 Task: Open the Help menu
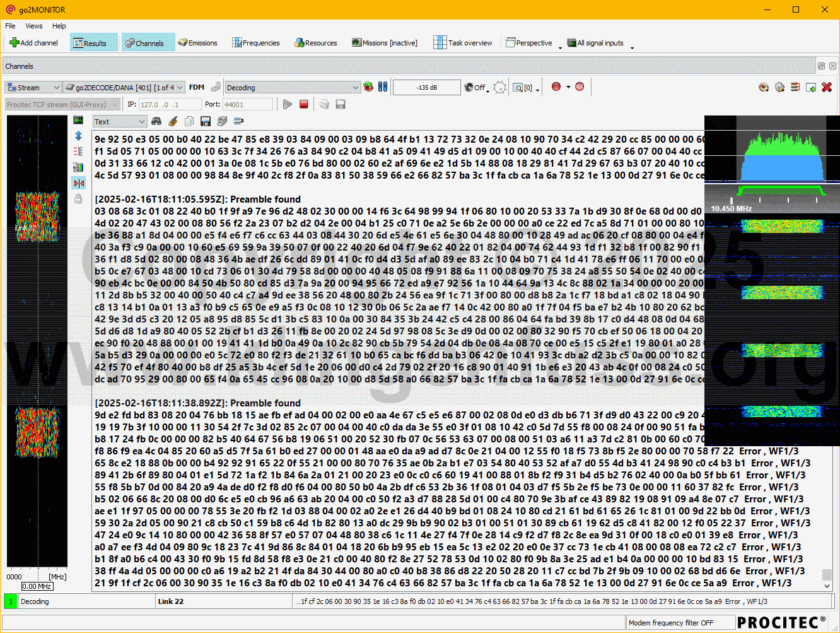coord(59,26)
